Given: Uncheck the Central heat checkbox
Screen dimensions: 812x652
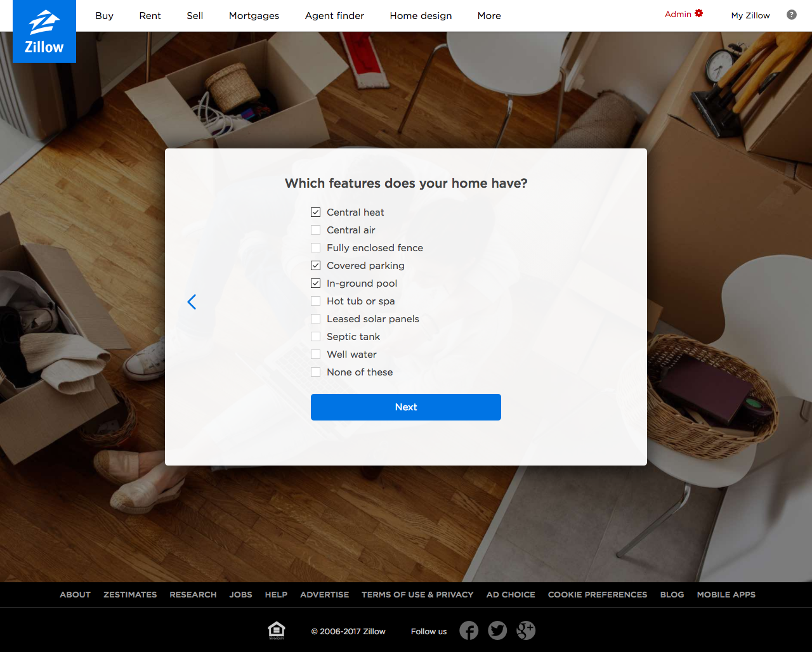Looking at the screenshot, I should pyautogui.click(x=315, y=212).
